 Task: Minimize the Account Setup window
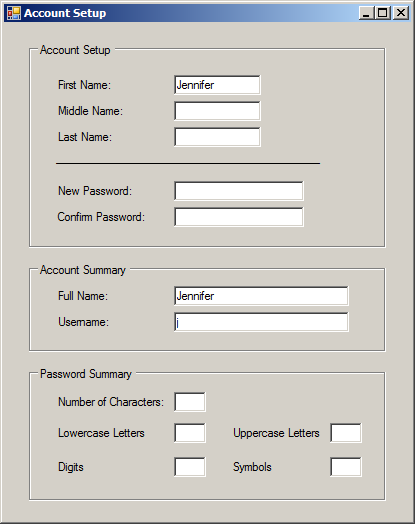point(367,13)
